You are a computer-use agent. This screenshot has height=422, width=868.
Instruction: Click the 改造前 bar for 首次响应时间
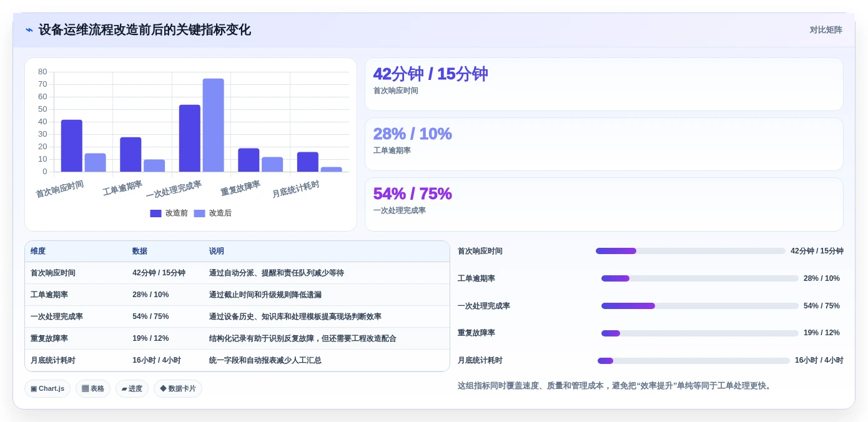[72, 145]
